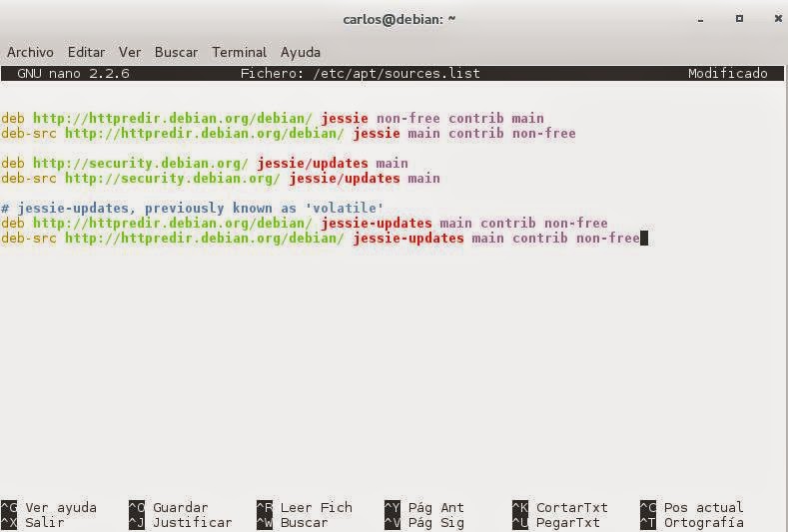Image resolution: width=788 pixels, height=532 pixels.
Task: Click the ^C Pos actual shortcut
Action: coord(691,507)
